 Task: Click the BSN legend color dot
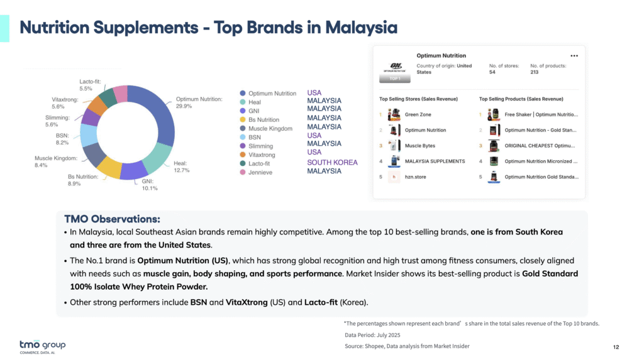[x=243, y=137]
